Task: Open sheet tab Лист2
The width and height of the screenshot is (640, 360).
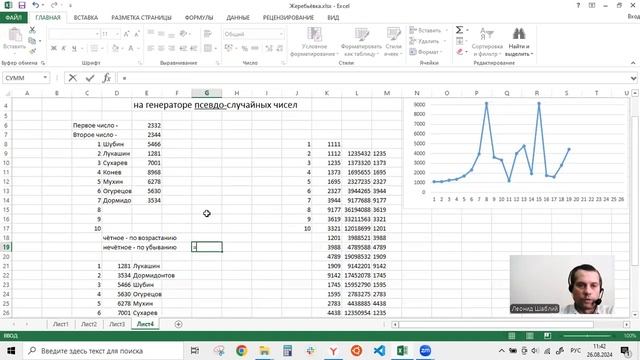Action: point(89,324)
